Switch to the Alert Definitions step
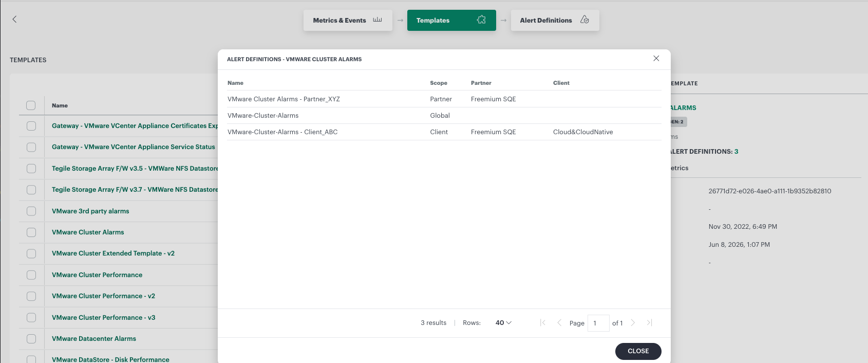868x363 pixels. (555, 21)
